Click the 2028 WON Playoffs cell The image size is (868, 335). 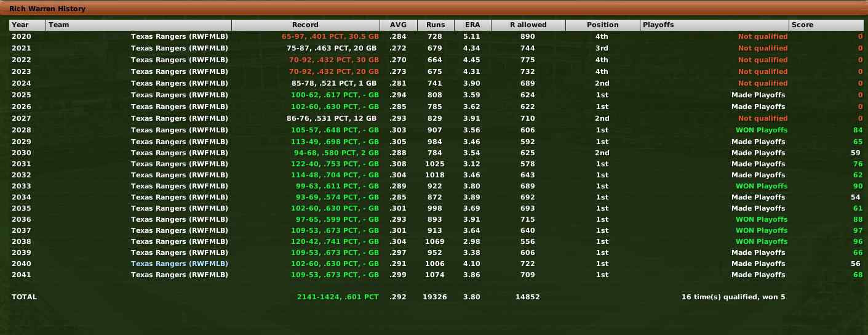pyautogui.click(x=762, y=130)
